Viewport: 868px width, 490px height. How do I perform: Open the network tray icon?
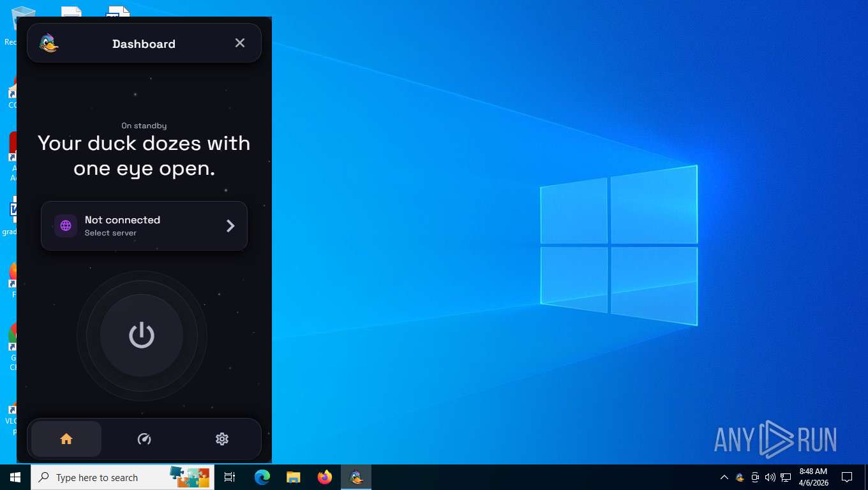[786, 477]
